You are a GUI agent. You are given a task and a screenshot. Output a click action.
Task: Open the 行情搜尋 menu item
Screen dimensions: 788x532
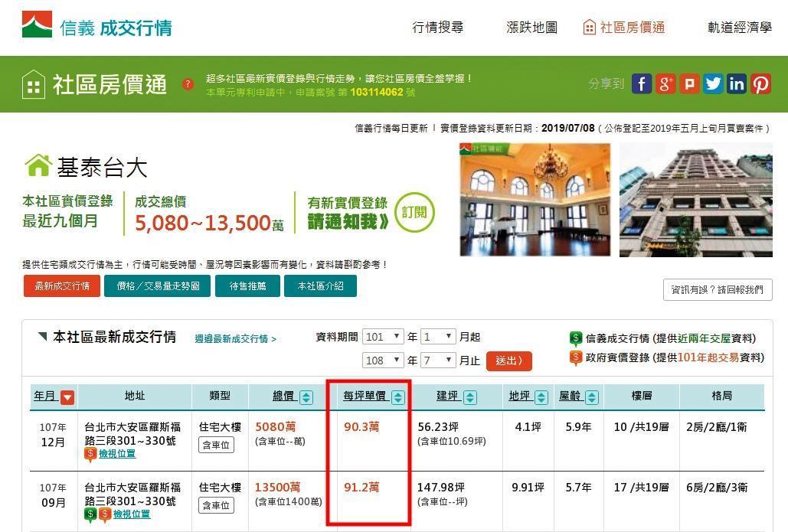click(x=438, y=27)
